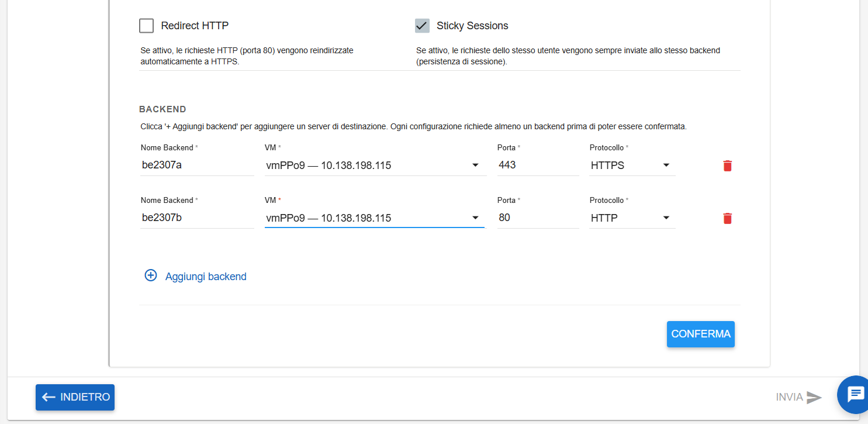The height and width of the screenshot is (424, 868).
Task: Uncheck the Sticky Sessions checkbox
Action: coord(422,26)
